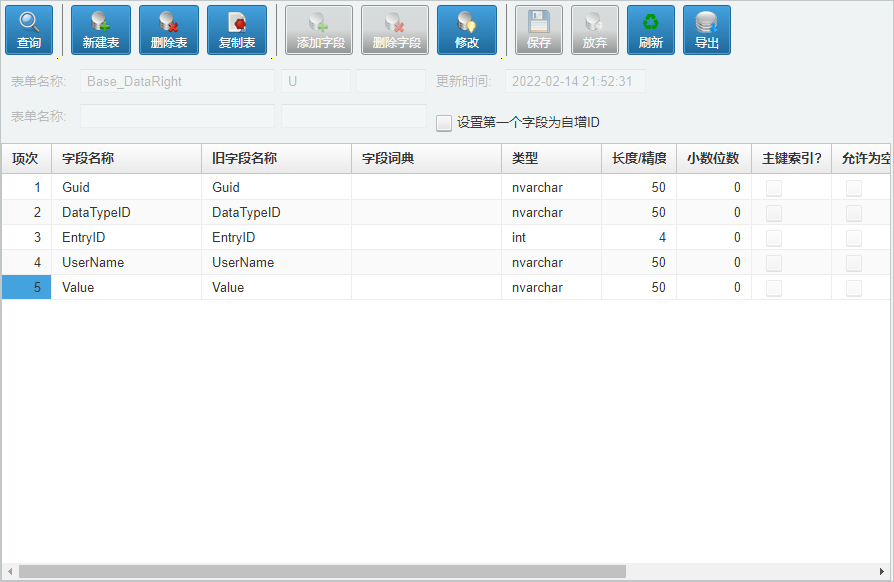Toggle allow-null checkbox for Guid row

coord(854,188)
